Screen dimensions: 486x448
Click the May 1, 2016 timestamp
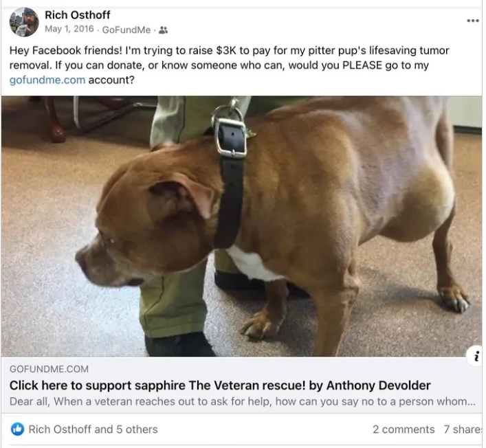click(69, 29)
